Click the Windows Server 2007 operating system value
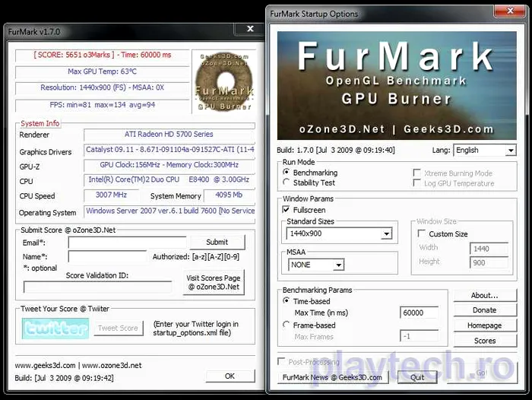Screen dimensions: 532x400 170,211
